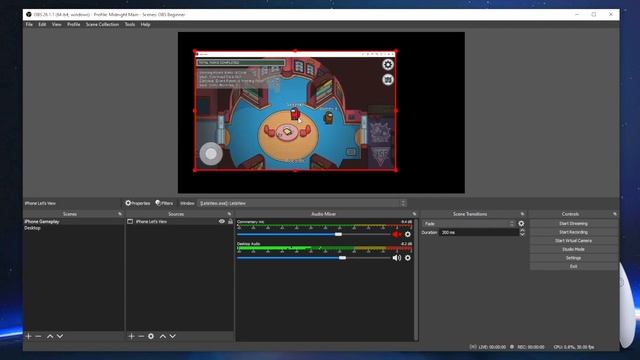Viewport: 640px width, 360px height.
Task: Click Start Streaming button
Action: click(573, 224)
